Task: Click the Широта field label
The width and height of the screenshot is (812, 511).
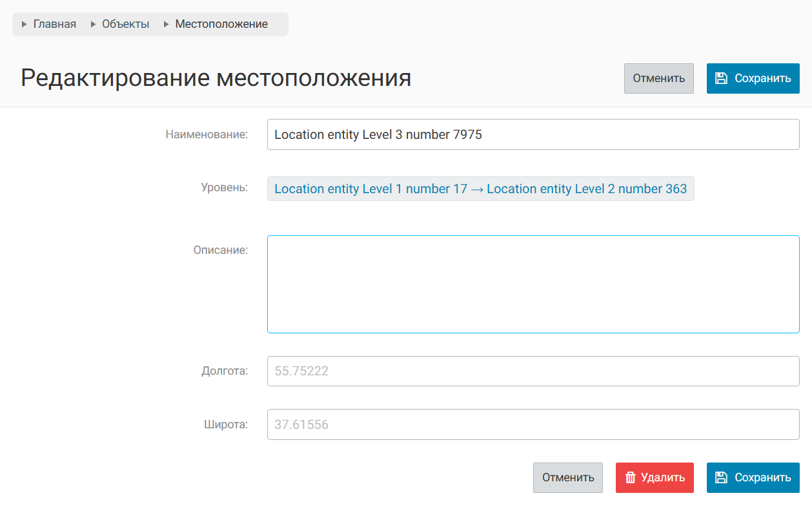Action: tap(225, 424)
